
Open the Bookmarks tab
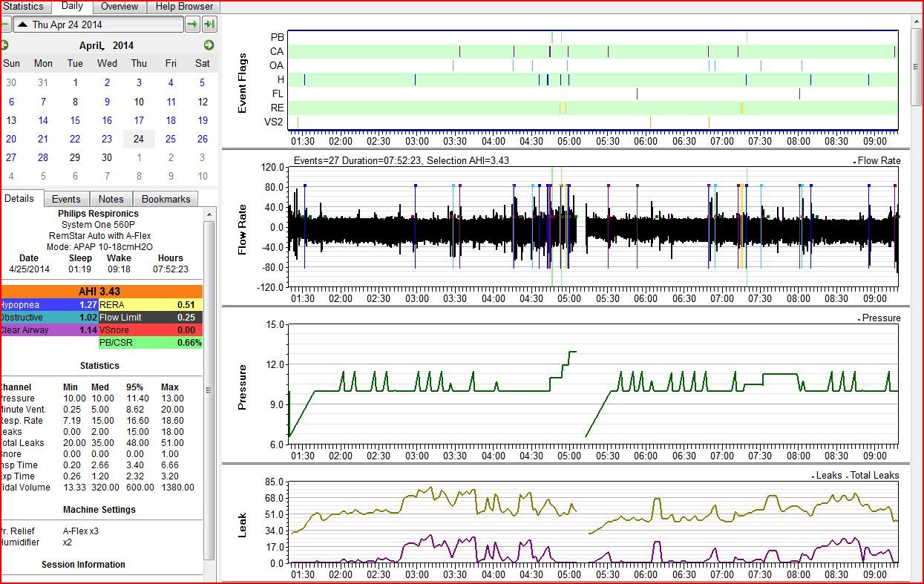[166, 199]
